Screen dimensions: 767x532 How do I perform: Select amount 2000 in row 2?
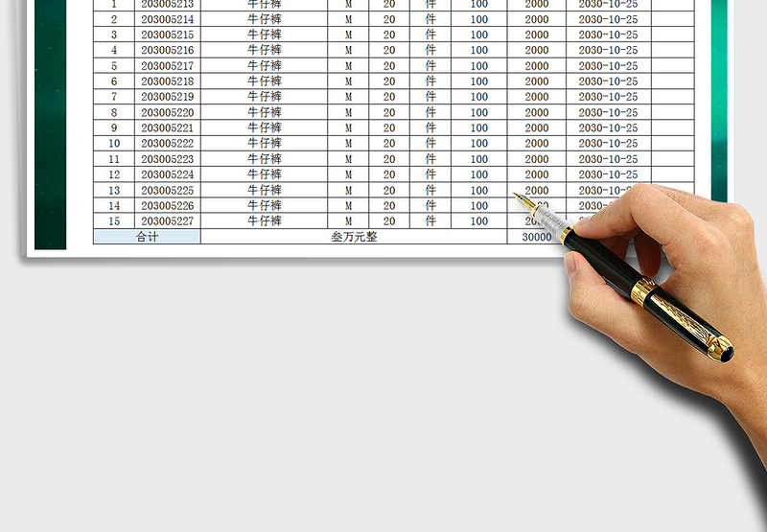(x=537, y=19)
